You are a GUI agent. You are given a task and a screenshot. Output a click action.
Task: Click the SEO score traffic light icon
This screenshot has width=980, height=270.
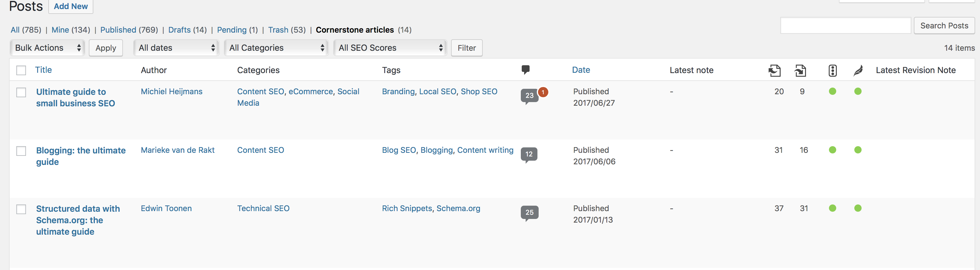(832, 70)
